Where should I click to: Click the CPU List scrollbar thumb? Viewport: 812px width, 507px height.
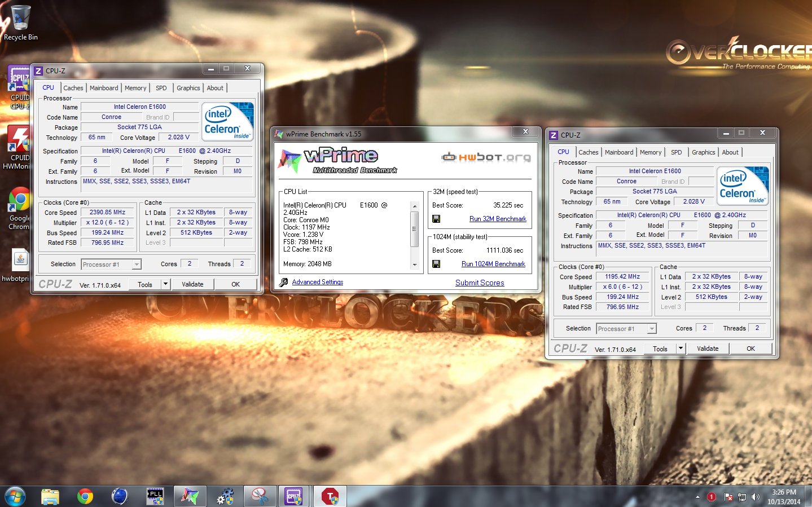415,229
